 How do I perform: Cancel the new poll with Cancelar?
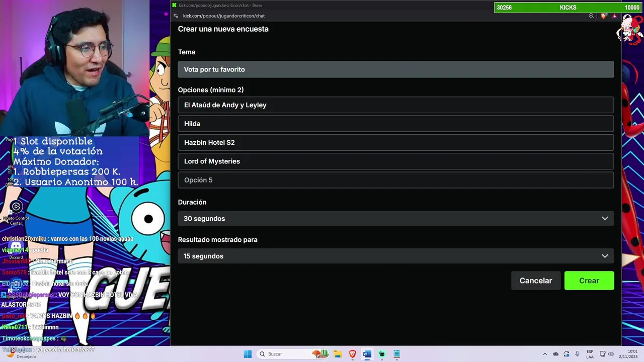pos(535,281)
